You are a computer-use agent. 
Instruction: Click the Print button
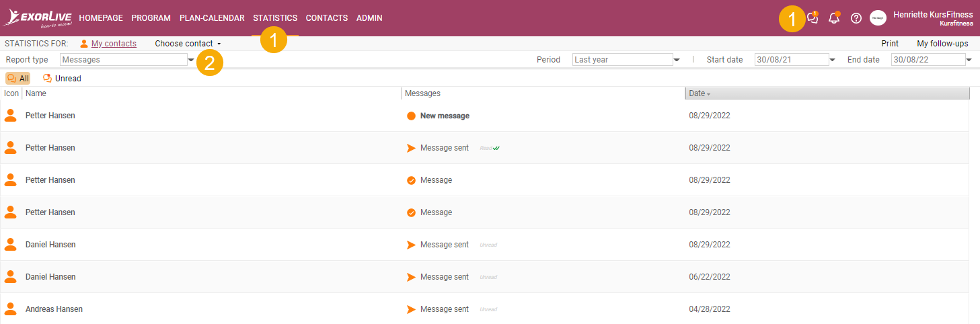(890, 44)
